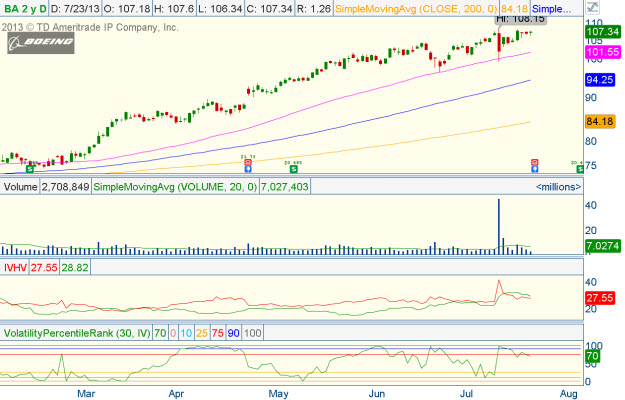Click the SimpleMovingAvg (VOLUME, 20, 0) label
This screenshot has height=400, width=625.
175,186
